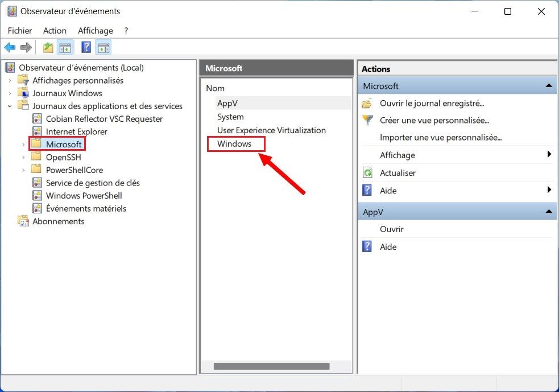Expand the Journaux Windows tree node
Screen dimensions: 559x392
[11, 93]
